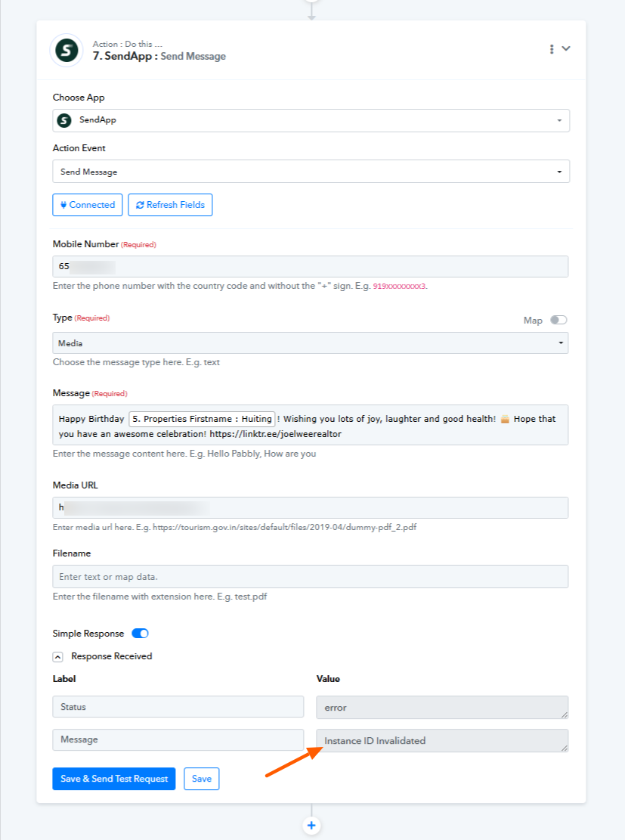Viewport: 625px width, 840px height.
Task: Toggle the Map switch for Type
Action: click(558, 320)
